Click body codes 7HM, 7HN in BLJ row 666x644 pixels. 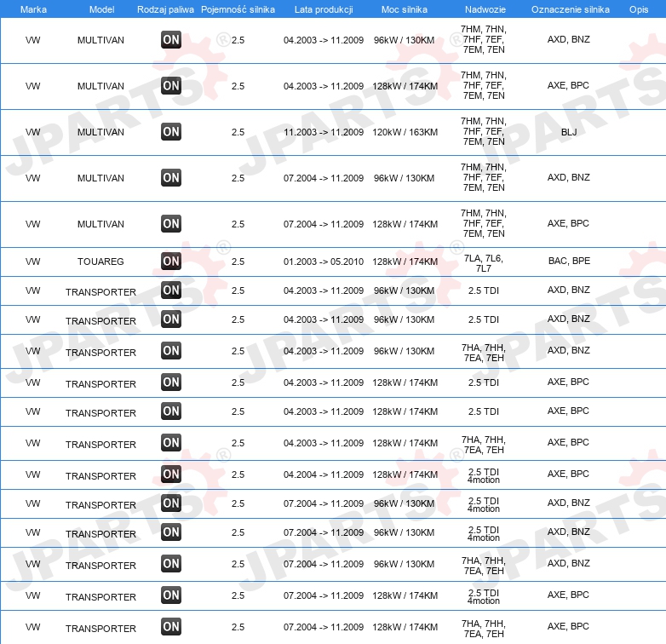point(484,131)
